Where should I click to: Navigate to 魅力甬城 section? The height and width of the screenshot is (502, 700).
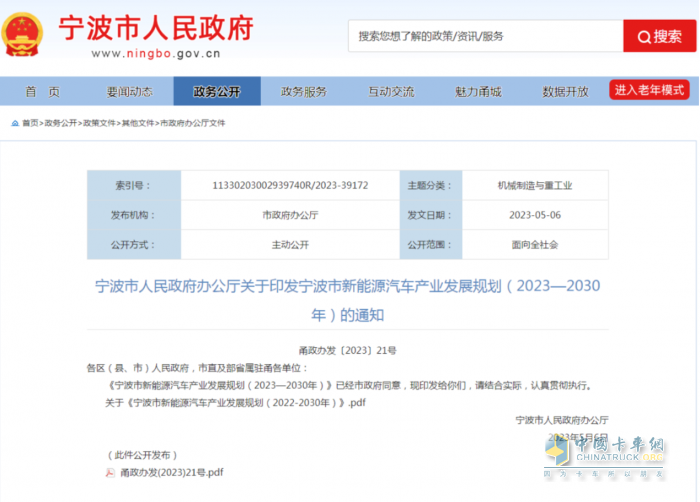(478, 91)
